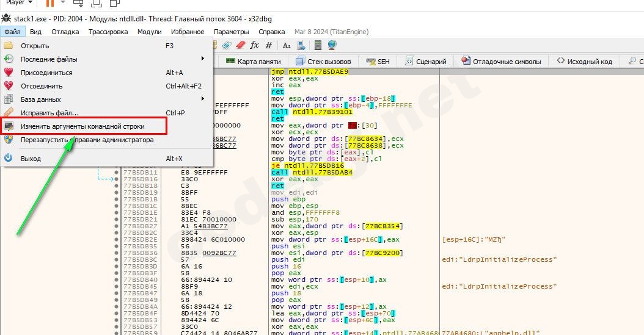
Task: Click the globe icon in the toolbar
Action: coord(332,45)
